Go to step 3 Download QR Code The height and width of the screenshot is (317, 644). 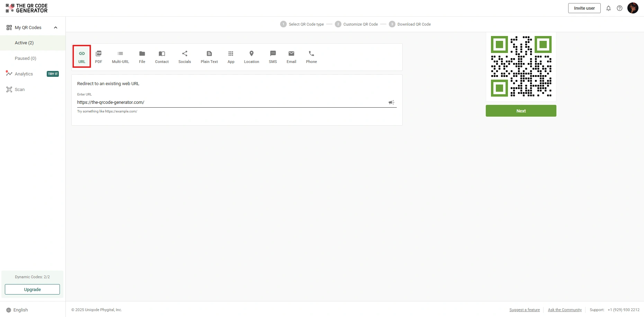coord(410,24)
